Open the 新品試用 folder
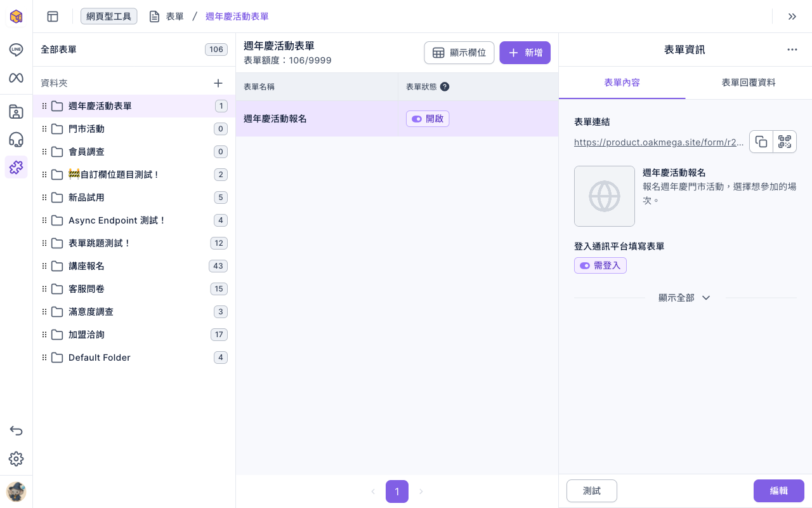The image size is (812, 508). click(134, 197)
